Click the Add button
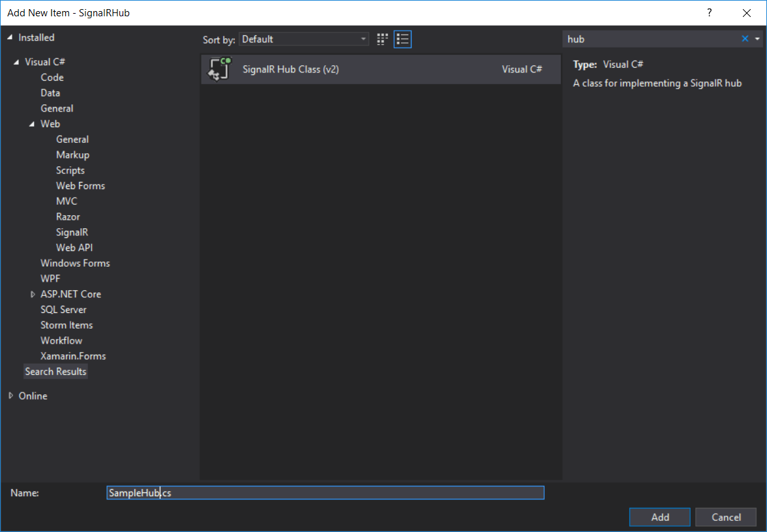This screenshot has width=767, height=532. point(659,518)
